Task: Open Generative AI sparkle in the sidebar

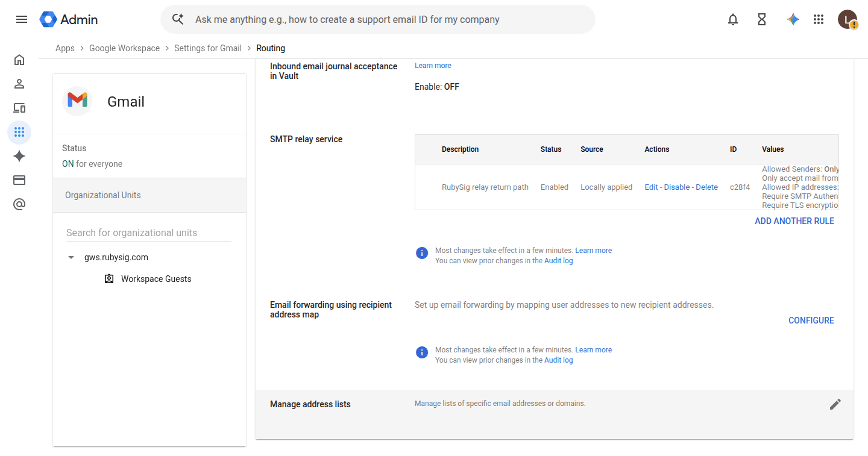Action: pos(19,156)
